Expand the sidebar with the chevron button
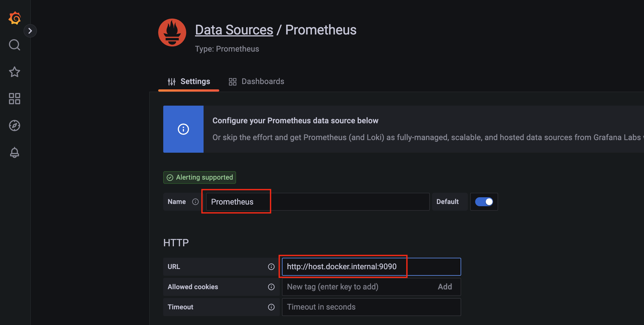644x325 pixels. tap(30, 31)
